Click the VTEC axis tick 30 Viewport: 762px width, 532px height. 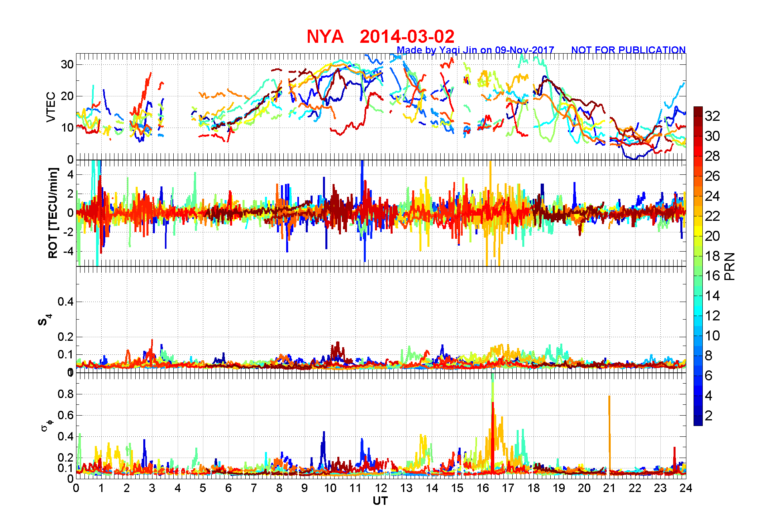click(x=67, y=64)
